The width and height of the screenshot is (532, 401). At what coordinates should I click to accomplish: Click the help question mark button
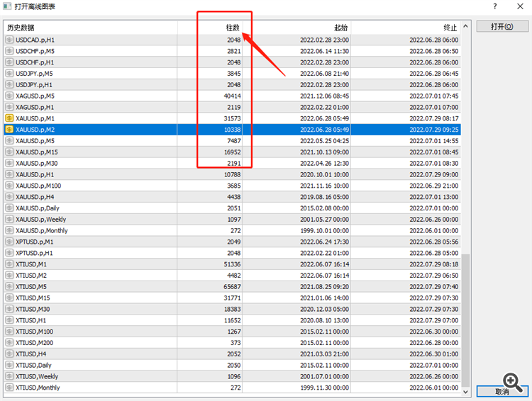click(495, 6)
